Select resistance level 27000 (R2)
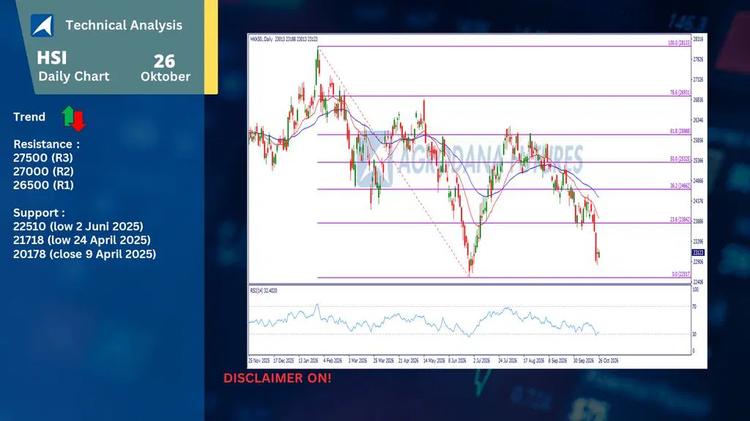750x421 pixels. pyautogui.click(x=44, y=171)
